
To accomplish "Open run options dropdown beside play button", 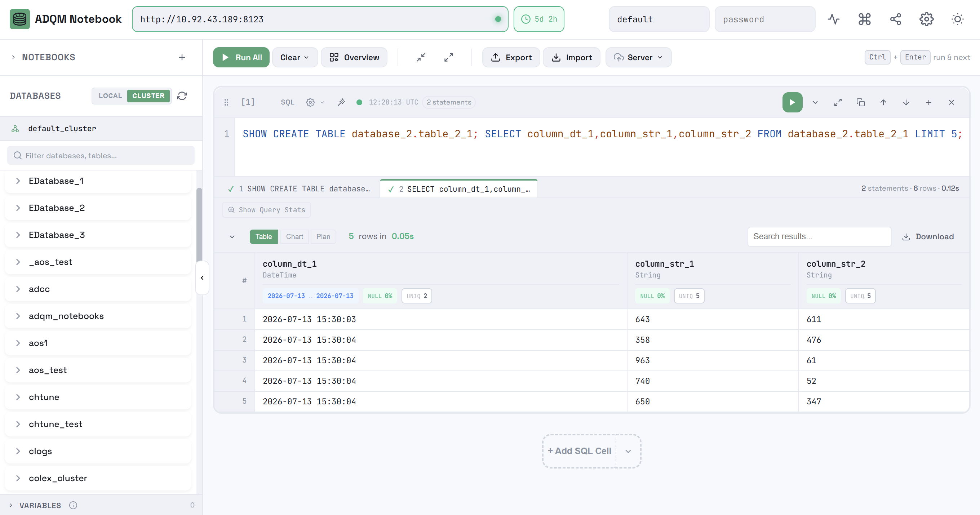I will pos(815,102).
